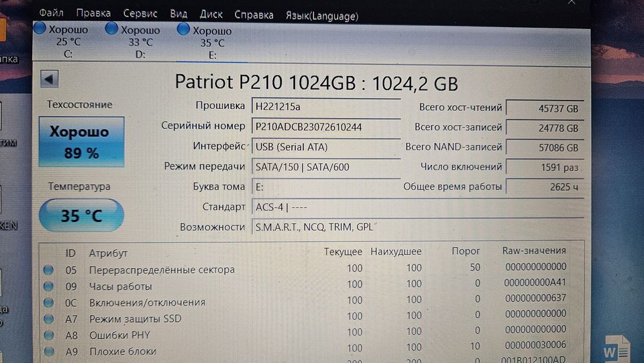Open the Справка menu
This screenshot has height=363, width=644.
pyautogui.click(x=254, y=15)
